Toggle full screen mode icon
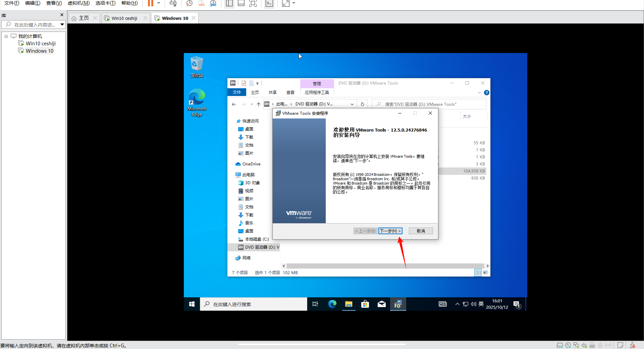Image resolution: width=644 pixels, height=349 pixels. [x=253, y=3]
